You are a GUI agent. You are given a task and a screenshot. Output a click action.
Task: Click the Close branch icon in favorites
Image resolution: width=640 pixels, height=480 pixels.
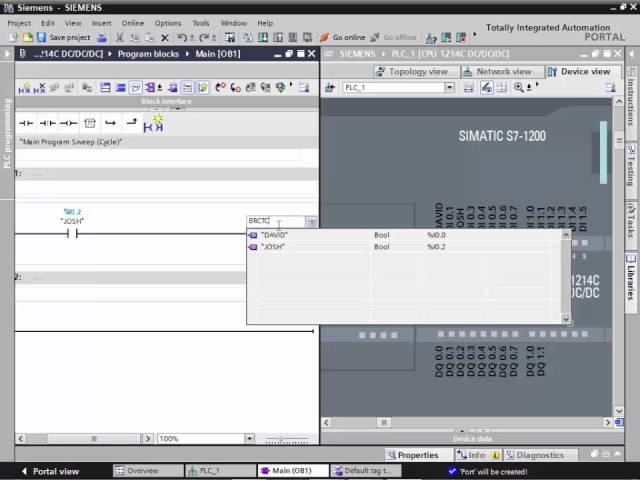[131, 122]
